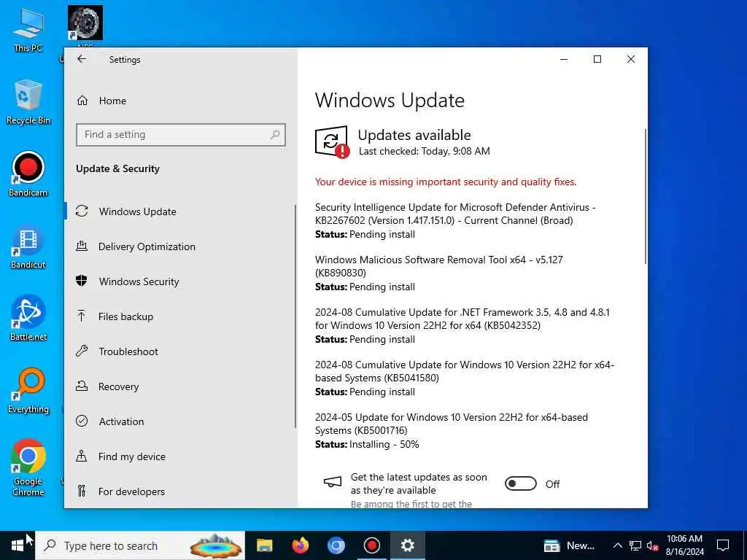
Task: Select the Battle.net desktop shortcut
Action: click(28, 319)
